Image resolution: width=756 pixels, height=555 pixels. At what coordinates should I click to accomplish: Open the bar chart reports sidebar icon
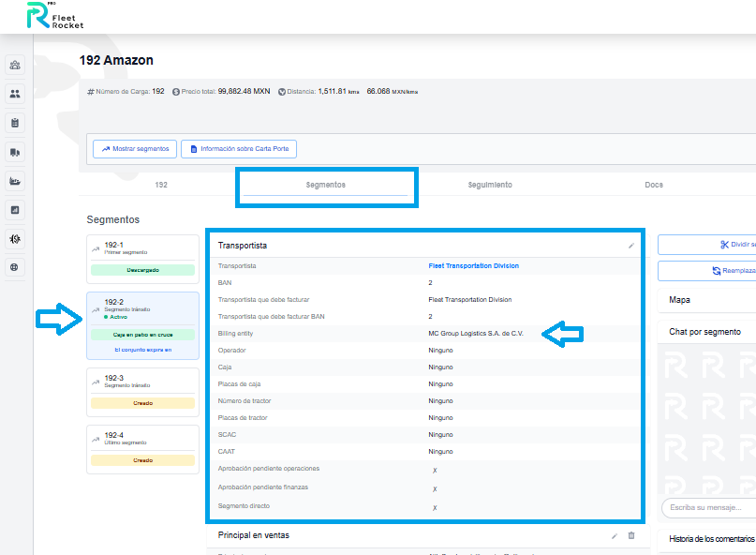pos(15,210)
